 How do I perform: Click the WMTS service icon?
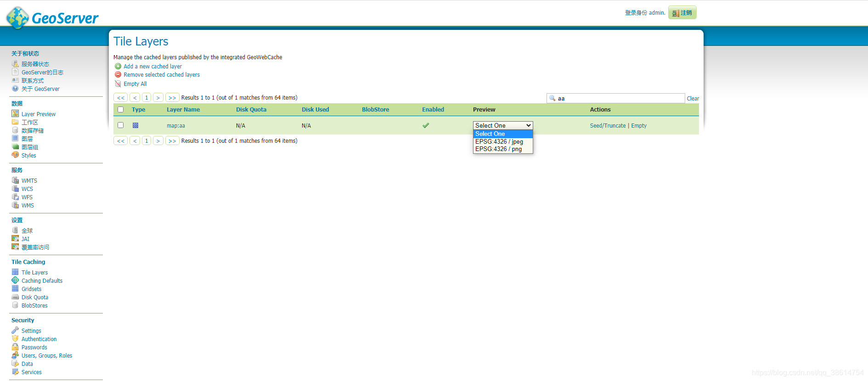pos(15,180)
